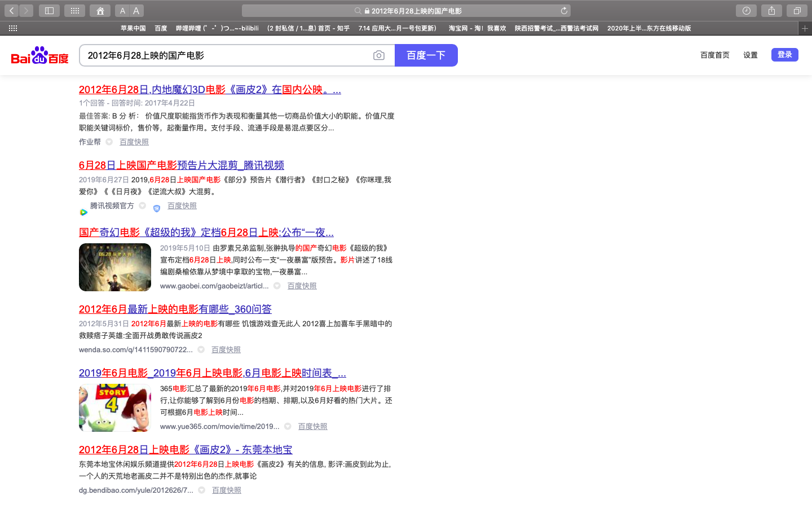Image resolution: width=812 pixels, height=508 pixels.
Task: Click the dg.bendibao.com source URL
Action: pyautogui.click(x=136, y=490)
